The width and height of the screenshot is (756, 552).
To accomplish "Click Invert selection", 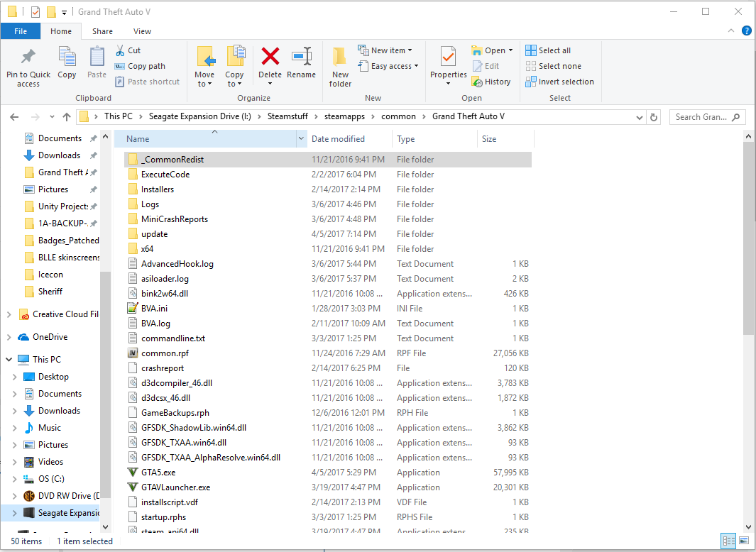I will pyautogui.click(x=560, y=82).
